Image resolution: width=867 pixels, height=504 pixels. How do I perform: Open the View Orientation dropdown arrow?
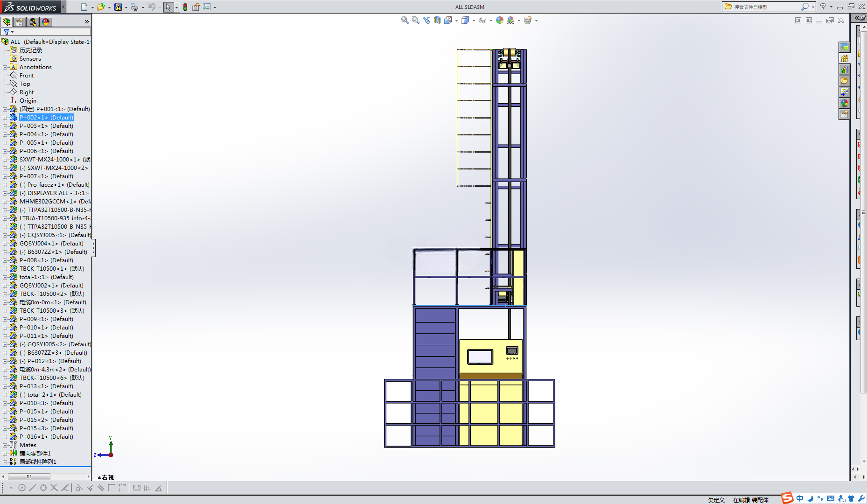(x=456, y=21)
